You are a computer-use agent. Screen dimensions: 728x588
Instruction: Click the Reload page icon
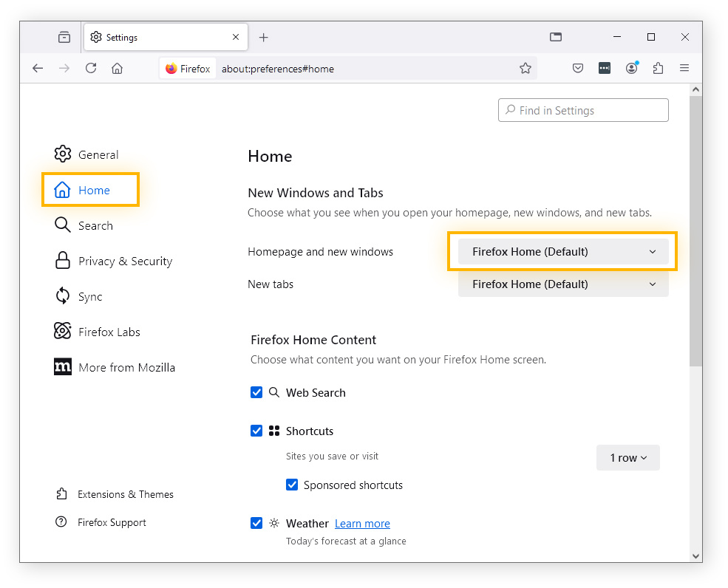click(91, 68)
